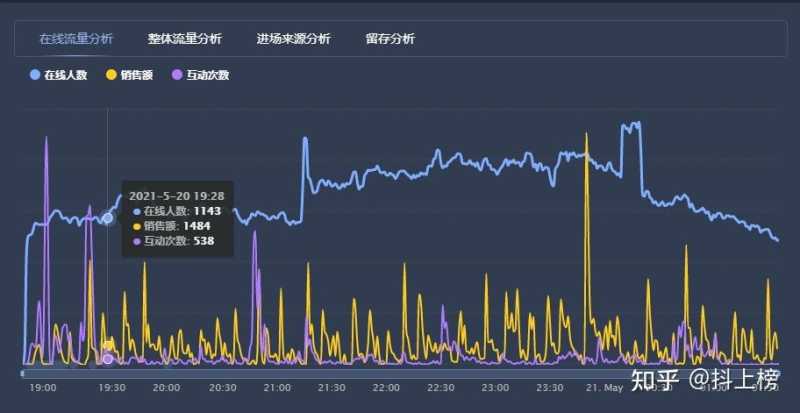
Task: Toggle the 互动次数 legend label
Action: [208, 75]
